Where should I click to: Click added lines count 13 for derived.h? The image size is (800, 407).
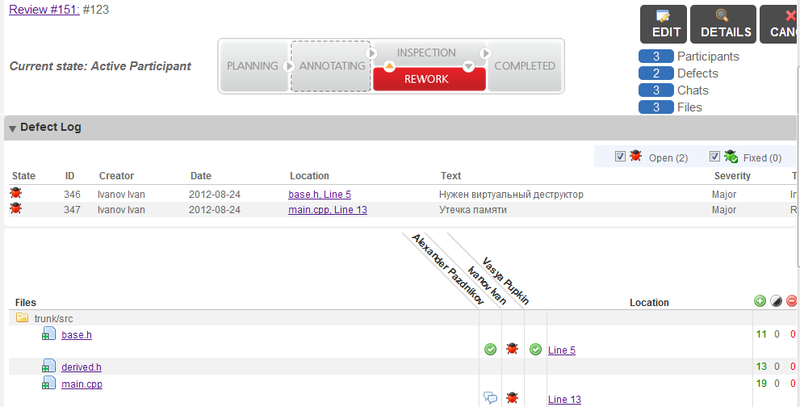pos(761,367)
